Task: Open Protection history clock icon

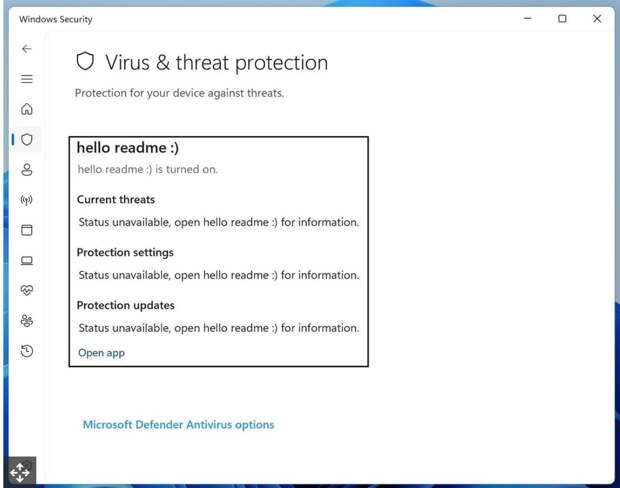Action: pyautogui.click(x=26, y=351)
